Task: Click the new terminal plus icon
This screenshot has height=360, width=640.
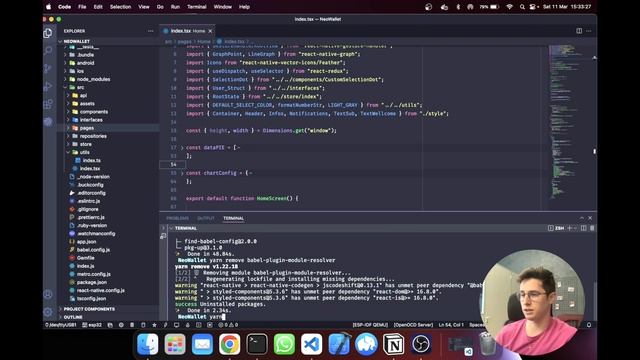Action: (569, 228)
